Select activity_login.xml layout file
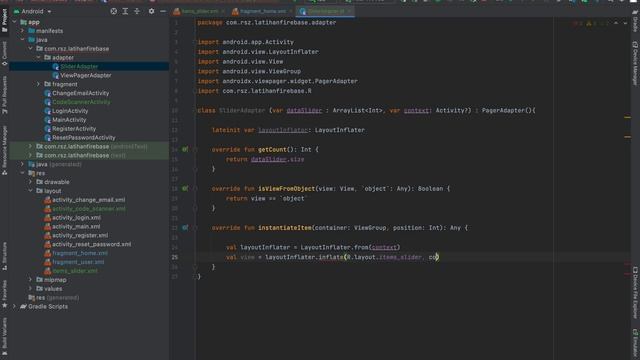640x360 pixels. tap(76, 218)
